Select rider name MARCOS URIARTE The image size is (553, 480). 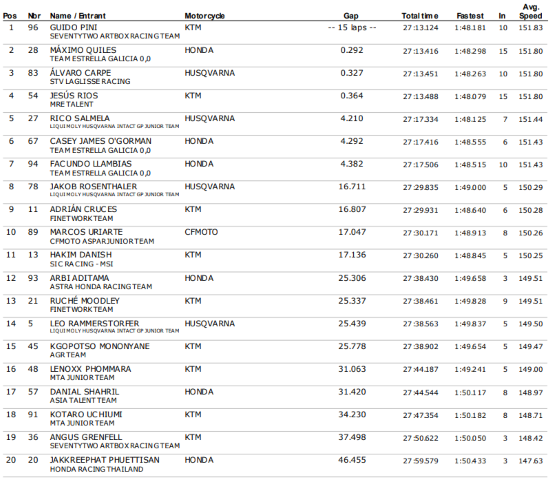(86, 232)
